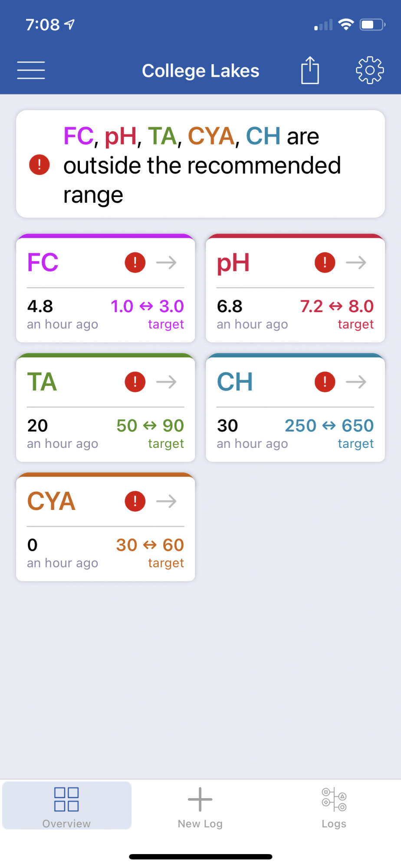
Task: Open the hamburger menu icon
Action: pos(31,70)
